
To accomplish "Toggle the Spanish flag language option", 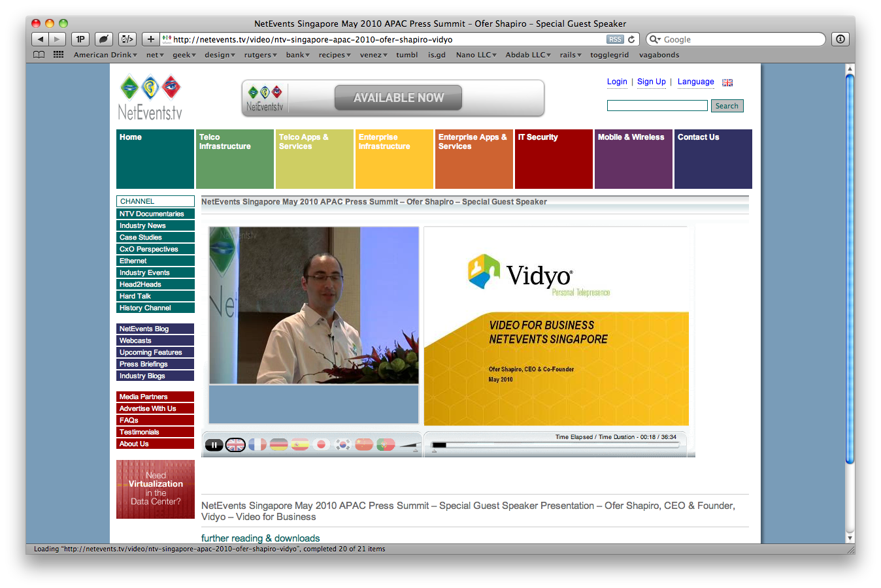I will [x=300, y=445].
